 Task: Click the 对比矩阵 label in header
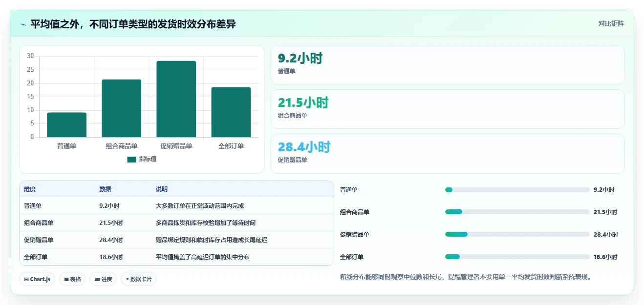tap(611, 23)
